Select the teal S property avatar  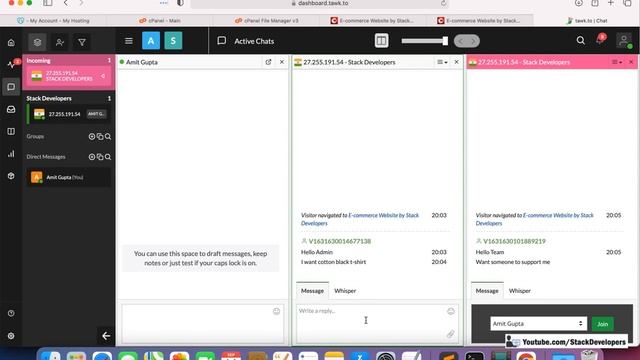(x=173, y=41)
